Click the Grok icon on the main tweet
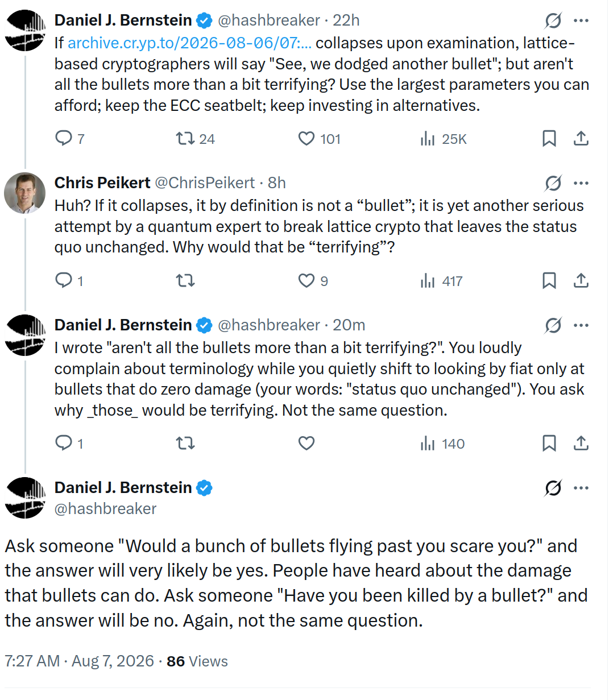The image size is (609, 700). click(x=553, y=488)
